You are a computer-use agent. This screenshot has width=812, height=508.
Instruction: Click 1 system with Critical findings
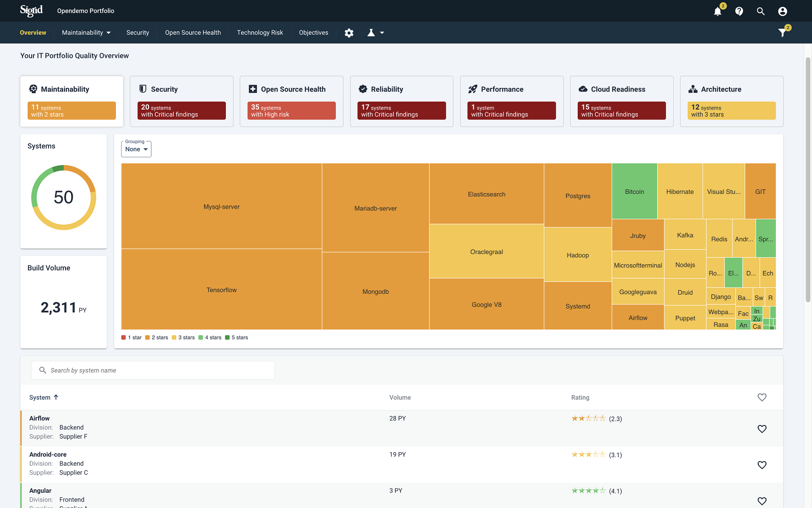click(511, 110)
